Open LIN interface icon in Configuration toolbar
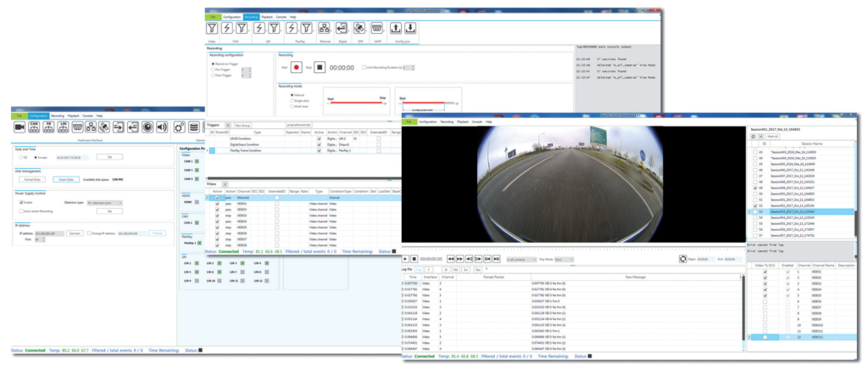Screen dimensions: 868x370 (x=64, y=127)
